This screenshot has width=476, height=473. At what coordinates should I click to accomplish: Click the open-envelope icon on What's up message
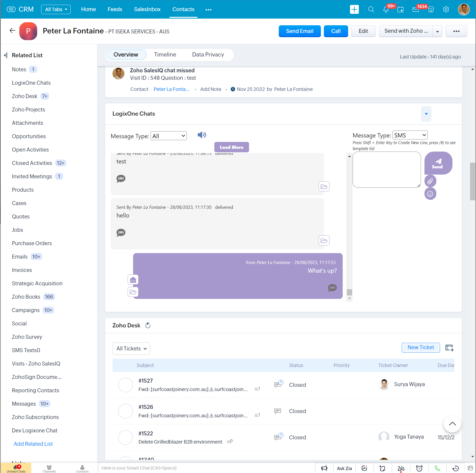point(133,280)
